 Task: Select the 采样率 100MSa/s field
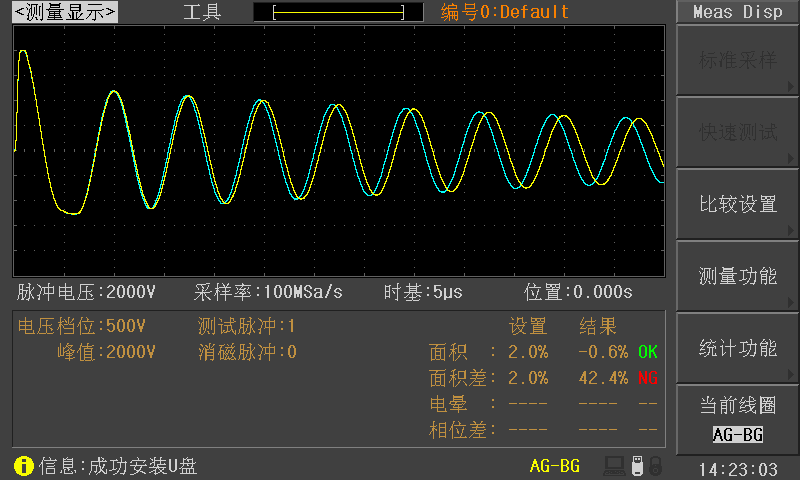pyautogui.click(x=268, y=293)
